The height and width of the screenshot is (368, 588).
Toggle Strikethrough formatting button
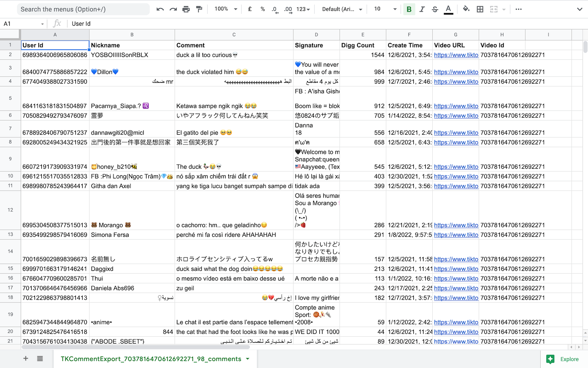(435, 9)
